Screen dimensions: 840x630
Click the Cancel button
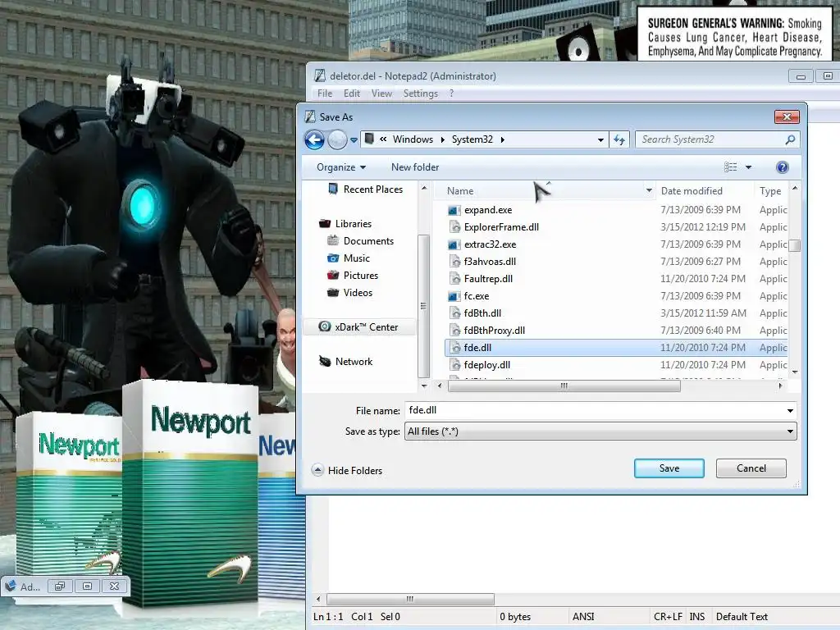[x=751, y=468]
